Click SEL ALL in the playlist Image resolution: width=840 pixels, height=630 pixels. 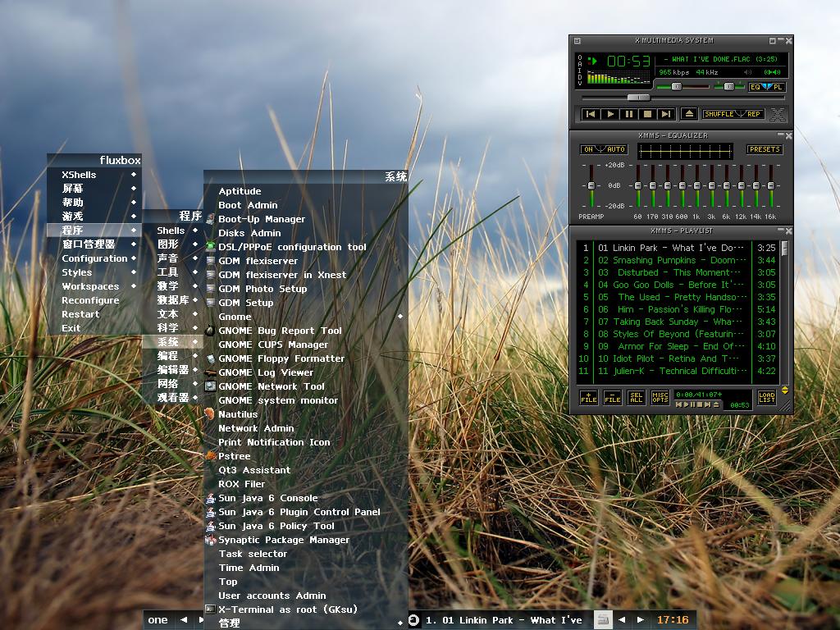pyautogui.click(x=637, y=397)
